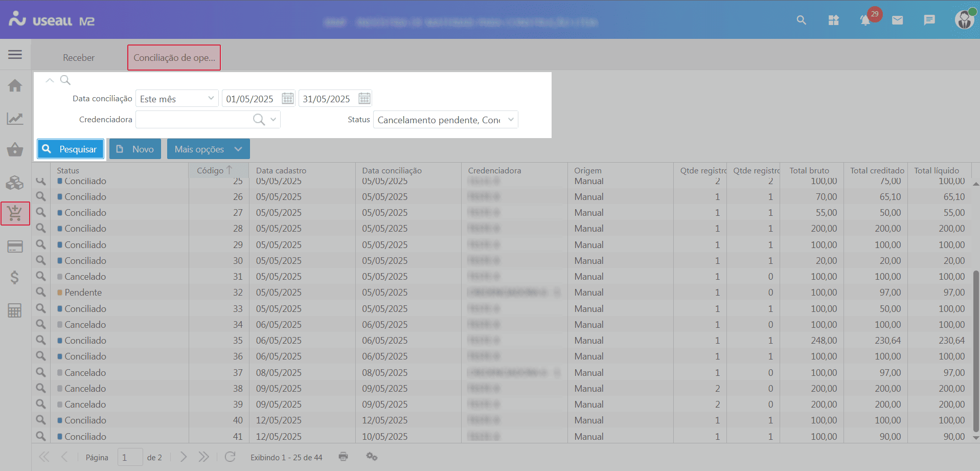
Task: Click the dollar sign icon in sidebar
Action: click(x=15, y=278)
